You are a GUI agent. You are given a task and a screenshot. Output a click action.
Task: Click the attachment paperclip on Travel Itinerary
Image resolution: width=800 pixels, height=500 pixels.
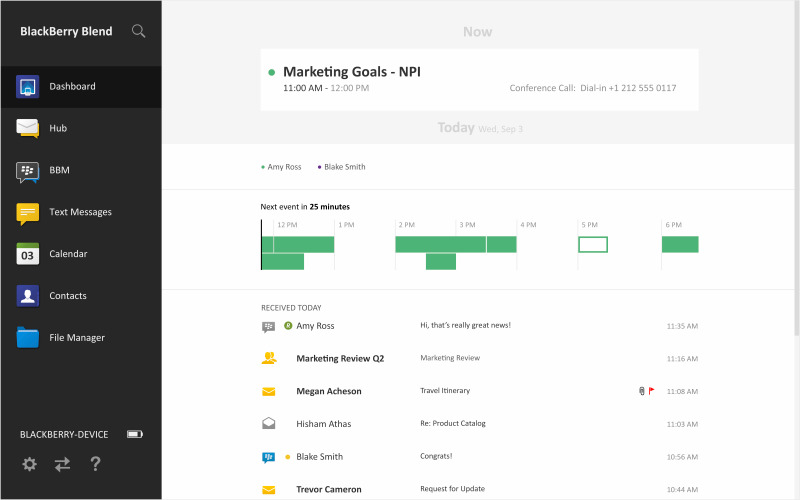pyautogui.click(x=642, y=391)
